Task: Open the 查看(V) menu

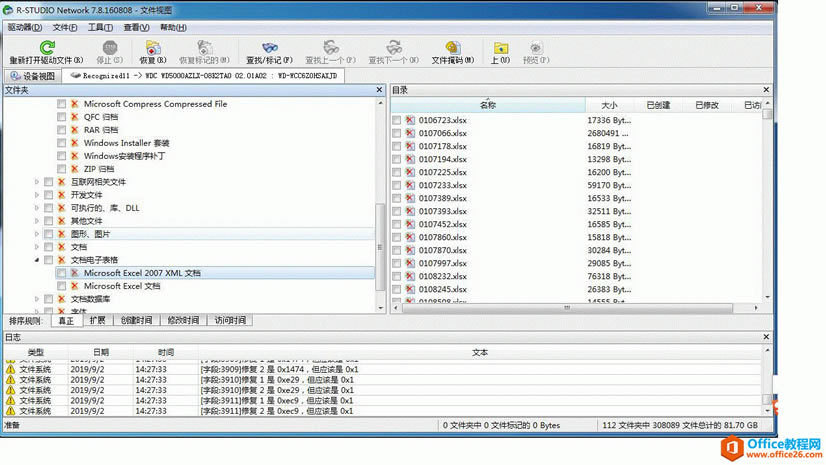Action: (136, 27)
